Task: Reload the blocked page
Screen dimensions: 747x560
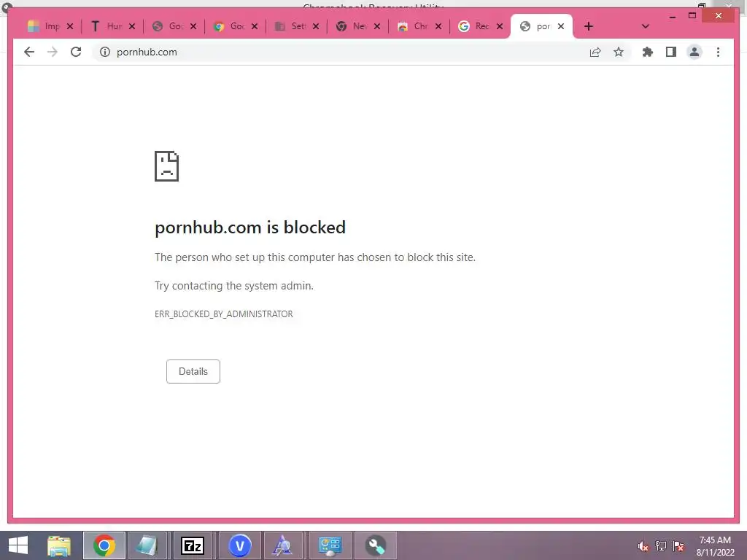Action: (x=76, y=52)
